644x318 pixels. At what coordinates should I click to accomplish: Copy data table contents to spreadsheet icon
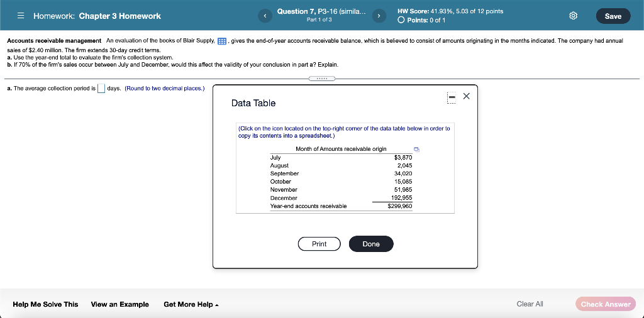[x=416, y=150]
